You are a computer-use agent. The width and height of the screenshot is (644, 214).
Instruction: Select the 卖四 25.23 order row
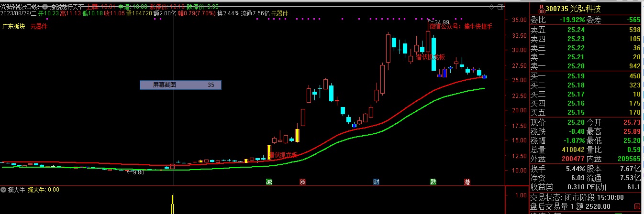[586, 39]
